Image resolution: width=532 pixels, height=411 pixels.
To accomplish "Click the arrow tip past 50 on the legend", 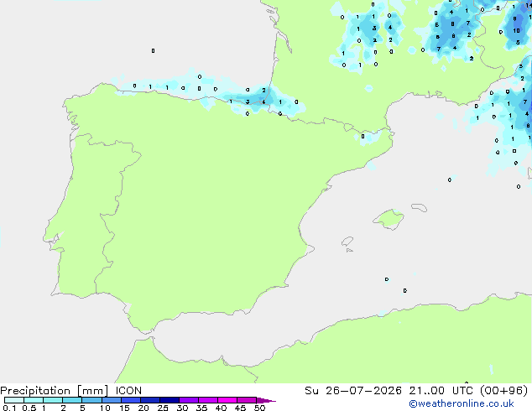I will point(266,400).
